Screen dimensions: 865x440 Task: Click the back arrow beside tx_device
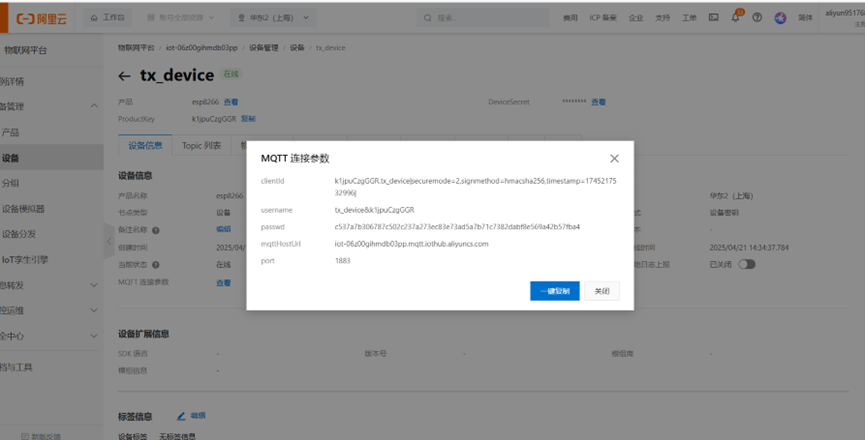tap(124, 76)
